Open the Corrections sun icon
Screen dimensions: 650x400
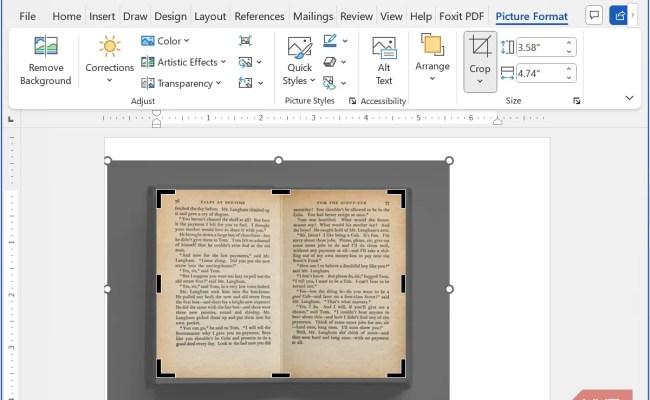click(109, 46)
